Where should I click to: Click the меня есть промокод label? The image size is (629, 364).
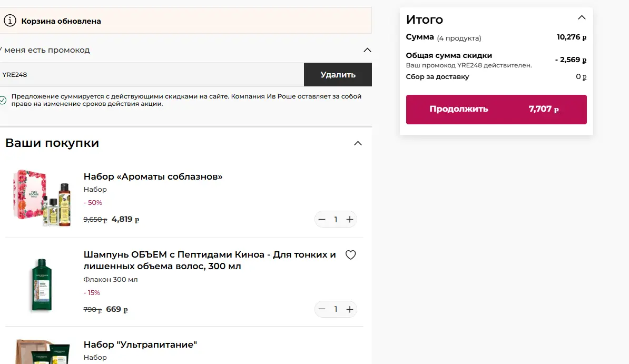click(x=47, y=50)
